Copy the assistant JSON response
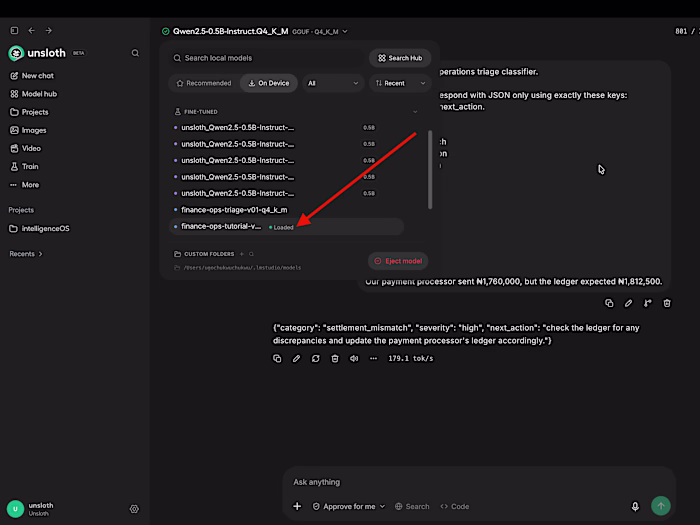The width and height of the screenshot is (700, 525). [x=277, y=358]
